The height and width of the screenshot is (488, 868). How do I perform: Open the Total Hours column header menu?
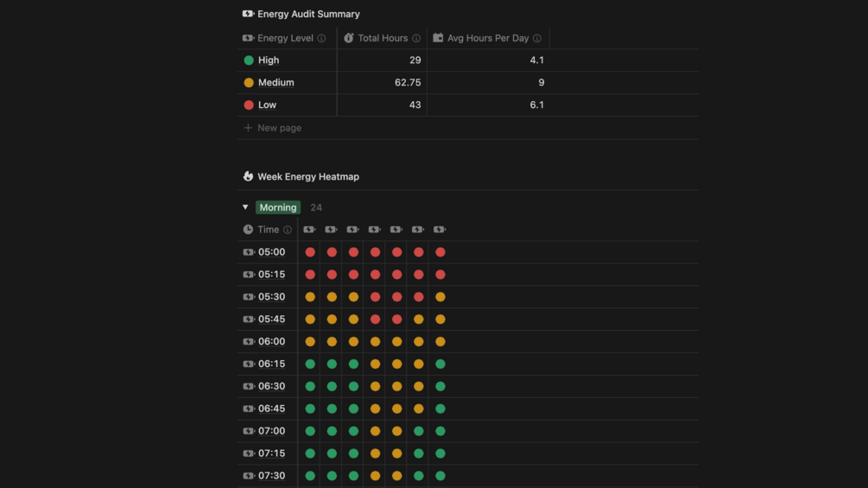coord(382,38)
